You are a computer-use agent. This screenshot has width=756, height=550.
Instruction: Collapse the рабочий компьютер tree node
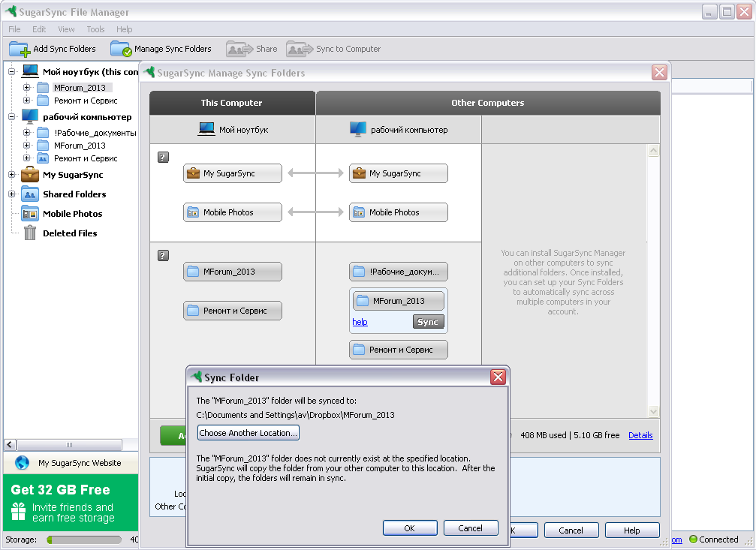click(x=11, y=116)
